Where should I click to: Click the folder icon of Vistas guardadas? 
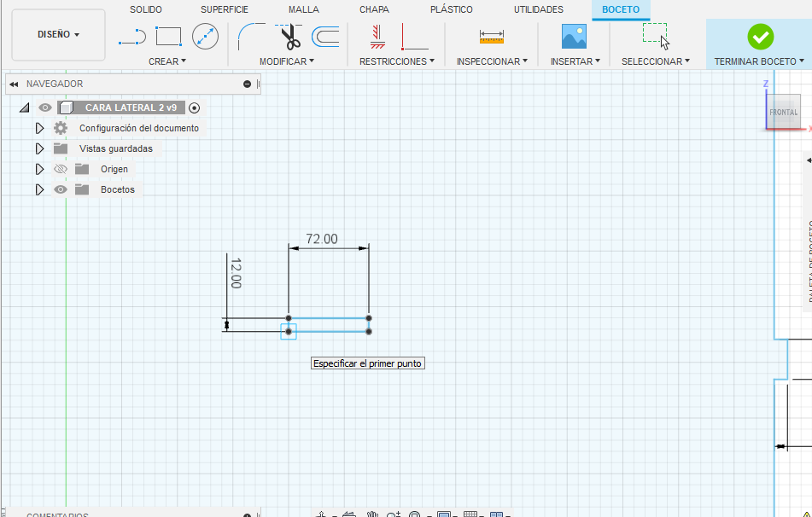click(x=61, y=148)
